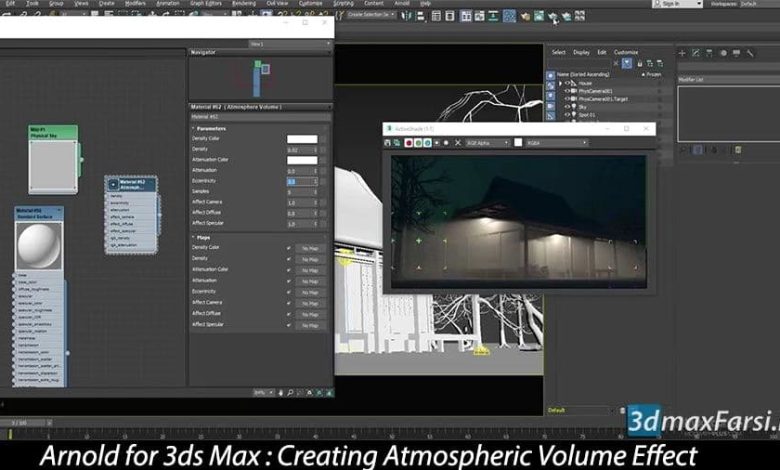Click the Rendered Frame Window icon in toolbar
780x470 pixels.
pyautogui.click(x=539, y=16)
